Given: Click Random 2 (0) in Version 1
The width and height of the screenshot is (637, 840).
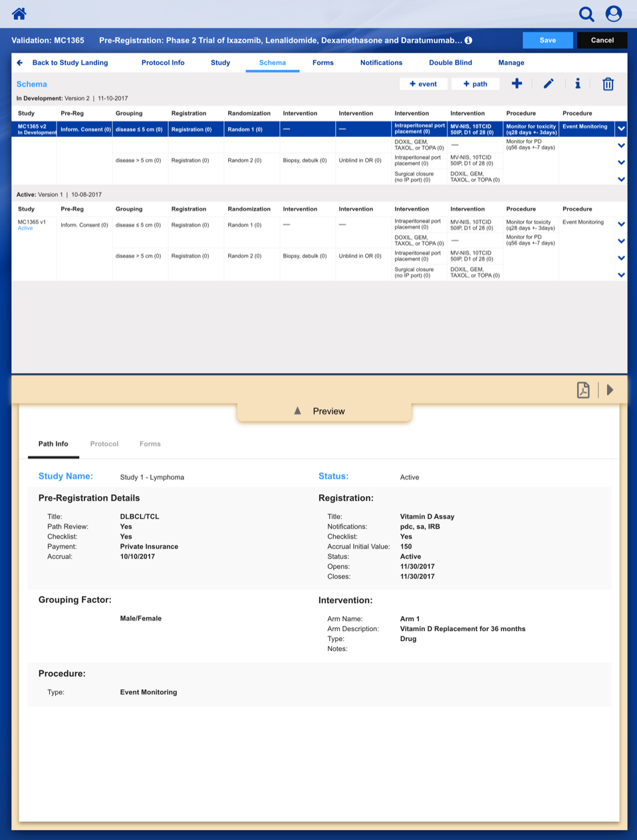Looking at the screenshot, I should click(245, 256).
